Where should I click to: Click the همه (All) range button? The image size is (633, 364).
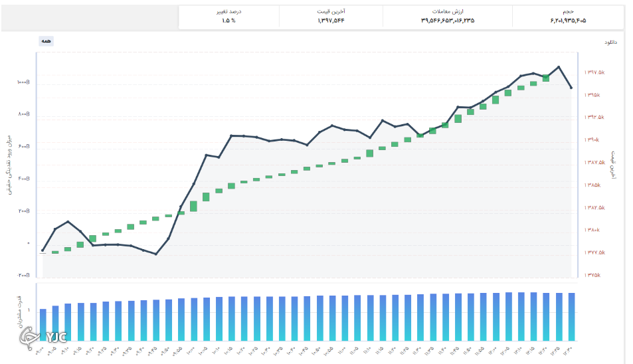click(x=46, y=41)
